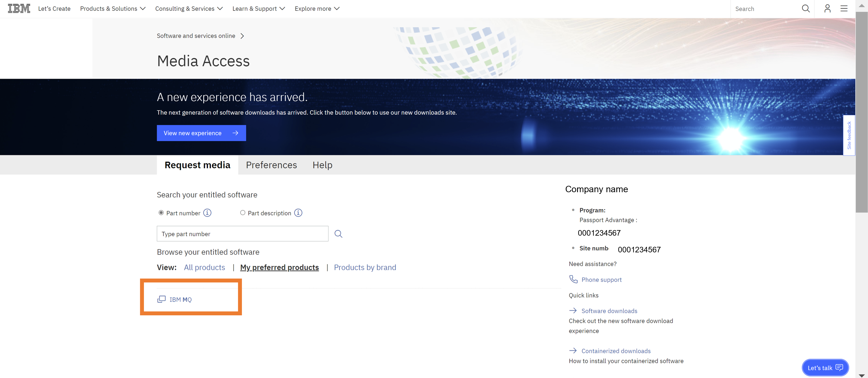Screen dimensions: 868x378
Task: Click the IBM logo
Action: coord(19,8)
